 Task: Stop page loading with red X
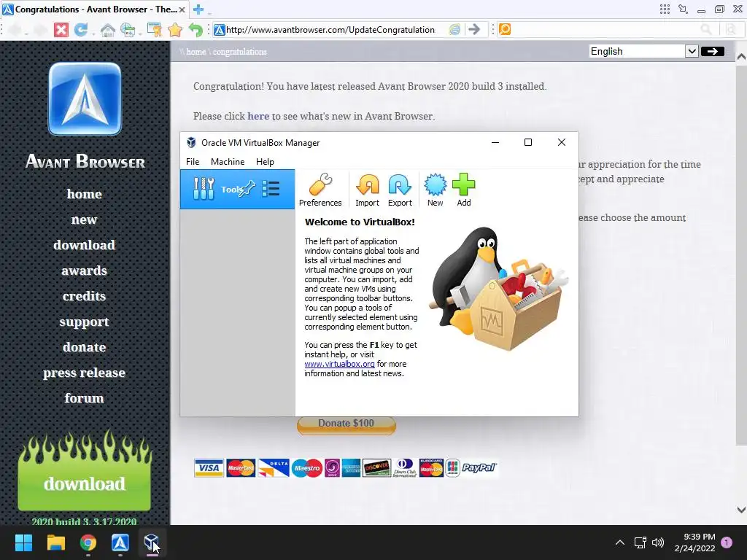tap(61, 29)
